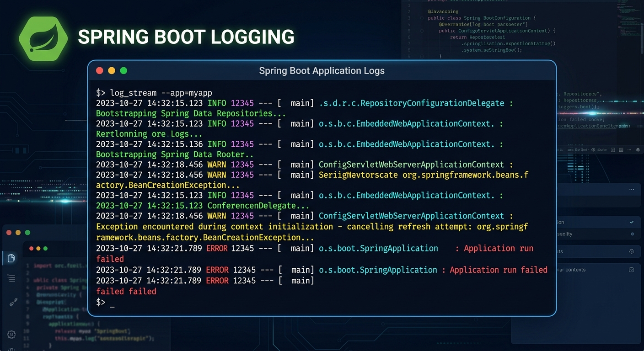Open the 'Bur Sod' menu in the editor header
The height and width of the screenshot is (351, 644).
click(582, 150)
